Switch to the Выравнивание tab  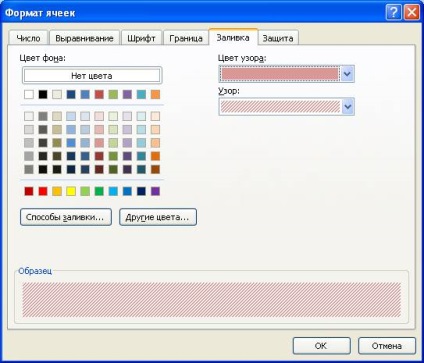click(x=84, y=38)
